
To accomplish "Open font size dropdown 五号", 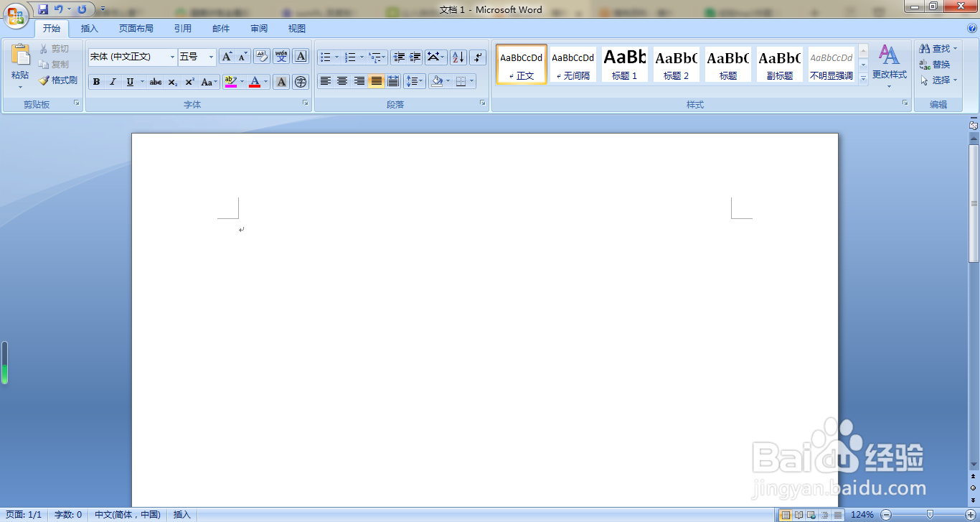I will (211, 57).
